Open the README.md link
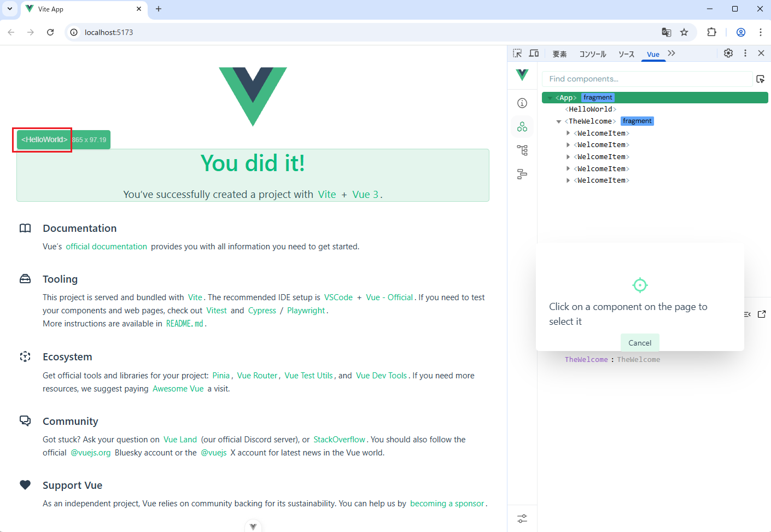 tap(185, 324)
